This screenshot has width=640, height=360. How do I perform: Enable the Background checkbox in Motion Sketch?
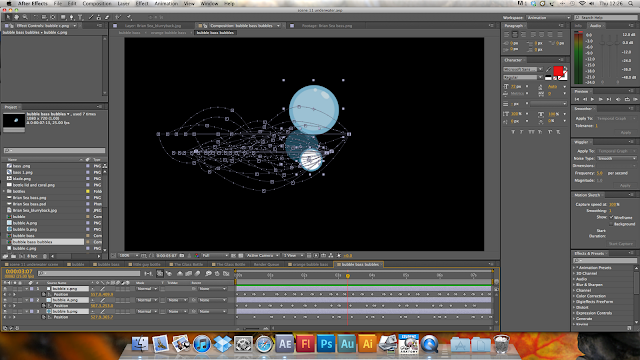(611, 224)
